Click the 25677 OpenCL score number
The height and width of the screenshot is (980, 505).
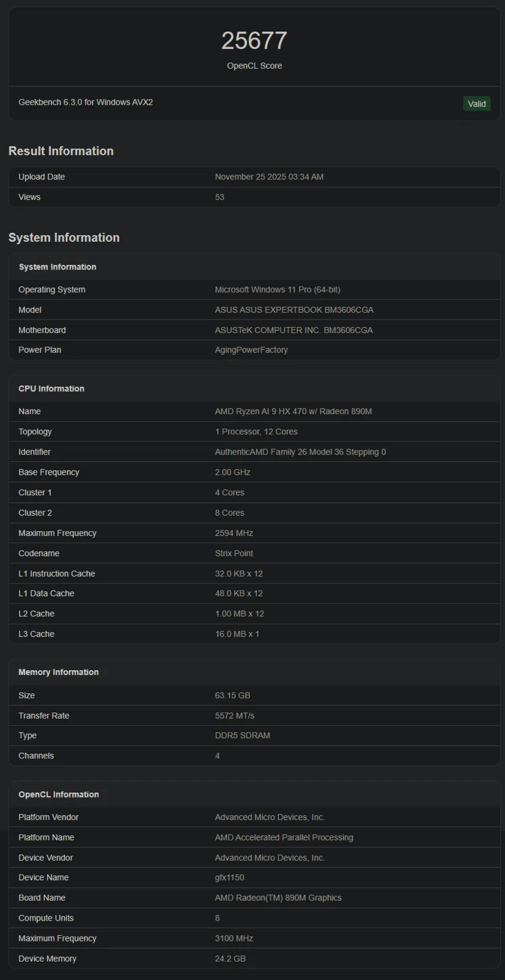[254, 41]
